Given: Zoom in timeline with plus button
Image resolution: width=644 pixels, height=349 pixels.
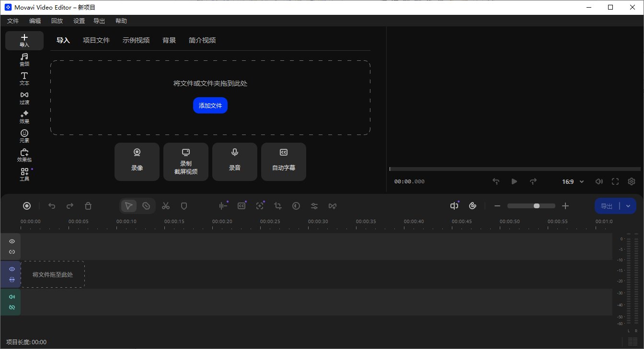Looking at the screenshot, I should [x=565, y=206].
